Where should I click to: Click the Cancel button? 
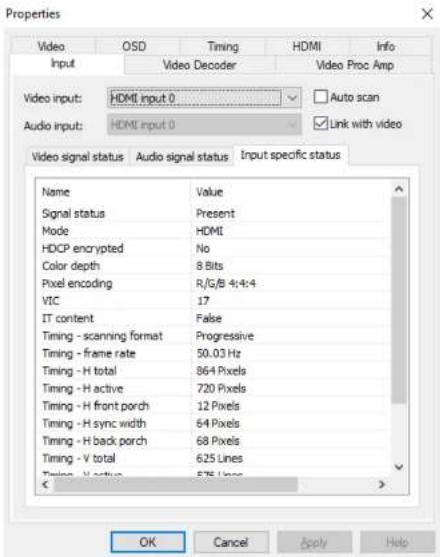pos(231,542)
